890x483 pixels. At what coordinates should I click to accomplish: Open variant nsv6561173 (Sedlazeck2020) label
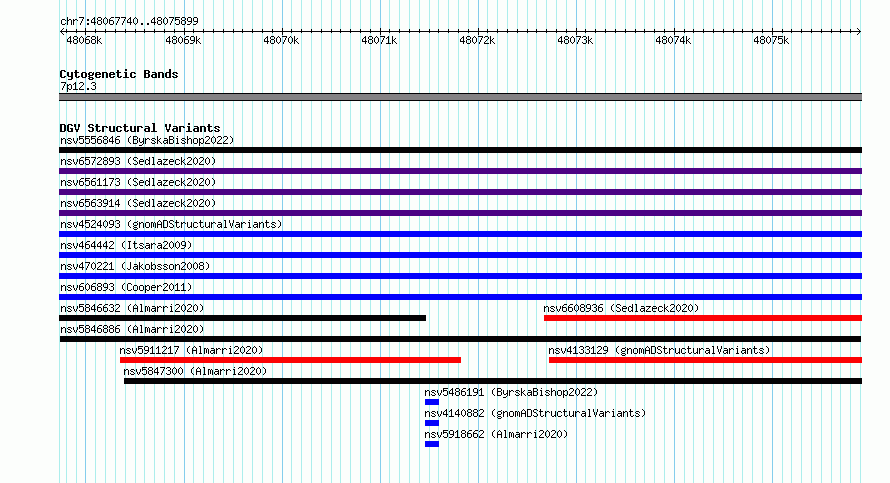coord(138,182)
